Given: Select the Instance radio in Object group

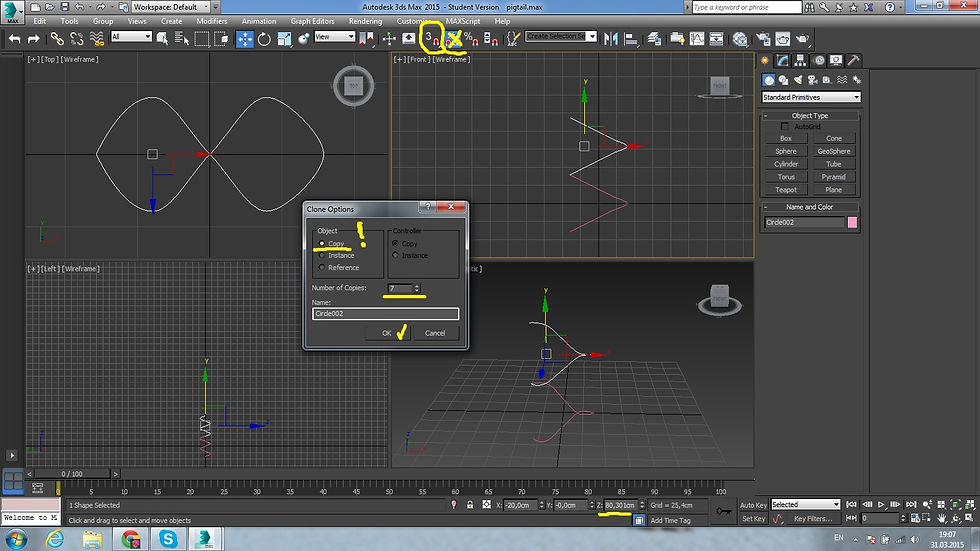Looking at the screenshot, I should [x=322, y=255].
